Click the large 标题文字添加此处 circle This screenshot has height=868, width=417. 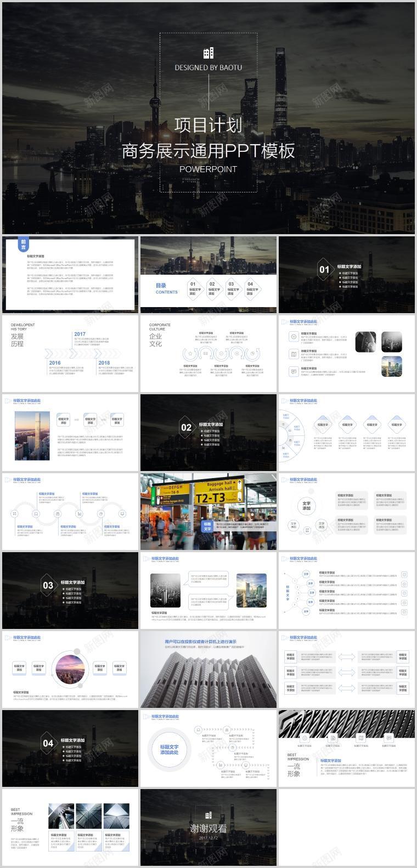pyautogui.click(x=170, y=750)
